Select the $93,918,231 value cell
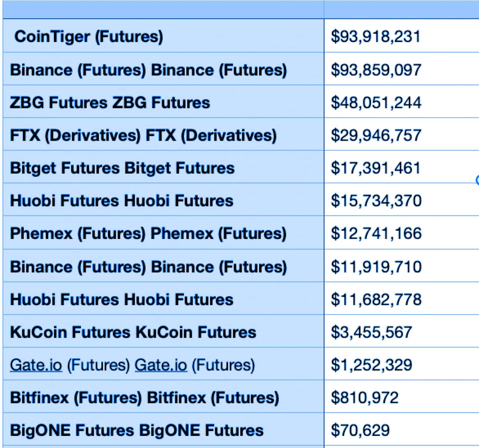 point(375,36)
